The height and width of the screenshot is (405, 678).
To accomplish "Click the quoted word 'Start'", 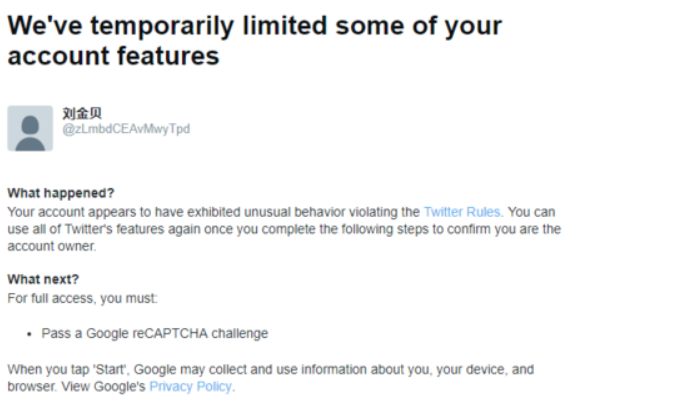I will pos(110,370).
